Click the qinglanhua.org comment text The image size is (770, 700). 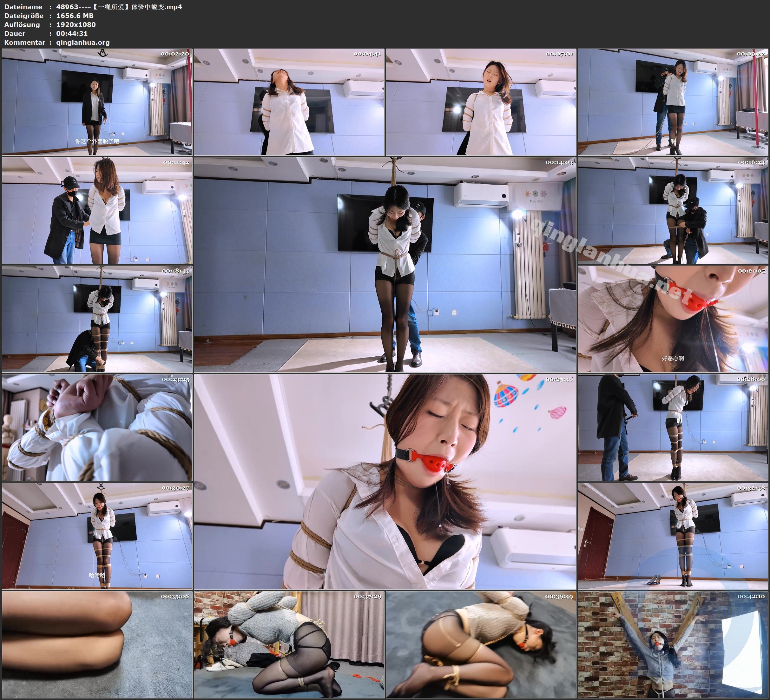(x=83, y=43)
